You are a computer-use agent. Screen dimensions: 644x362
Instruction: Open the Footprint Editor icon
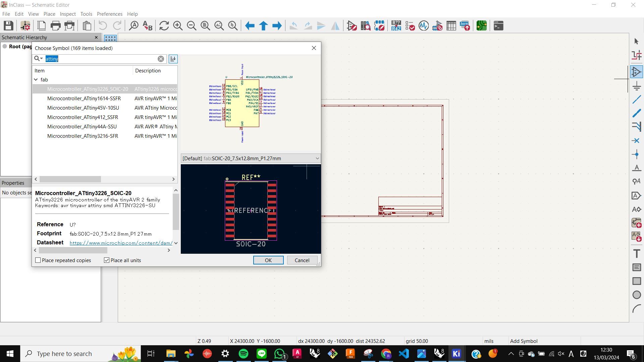coord(379,25)
